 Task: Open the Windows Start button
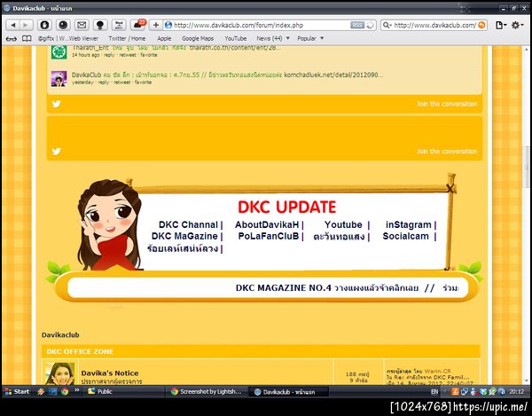point(17,391)
